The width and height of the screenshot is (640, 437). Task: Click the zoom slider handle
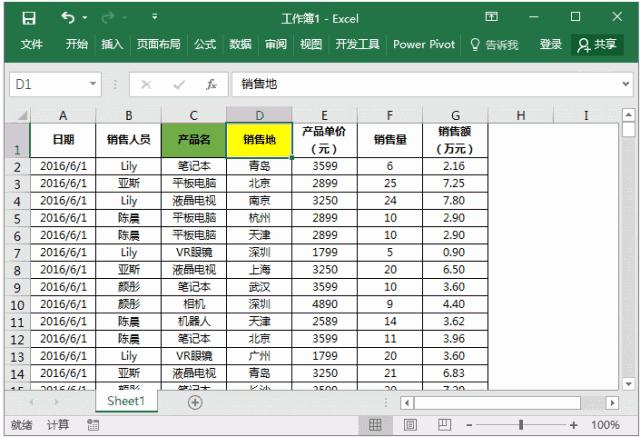[521, 425]
